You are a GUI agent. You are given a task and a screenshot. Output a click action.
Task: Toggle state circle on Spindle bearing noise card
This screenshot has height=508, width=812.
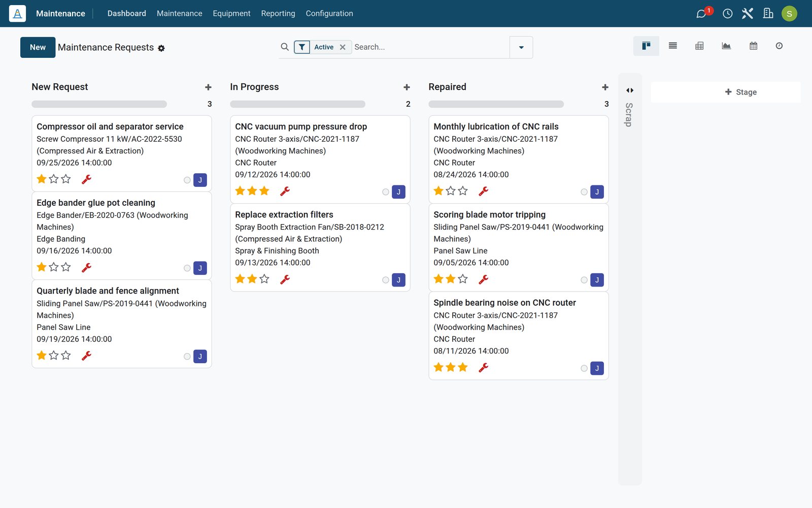tap(584, 368)
